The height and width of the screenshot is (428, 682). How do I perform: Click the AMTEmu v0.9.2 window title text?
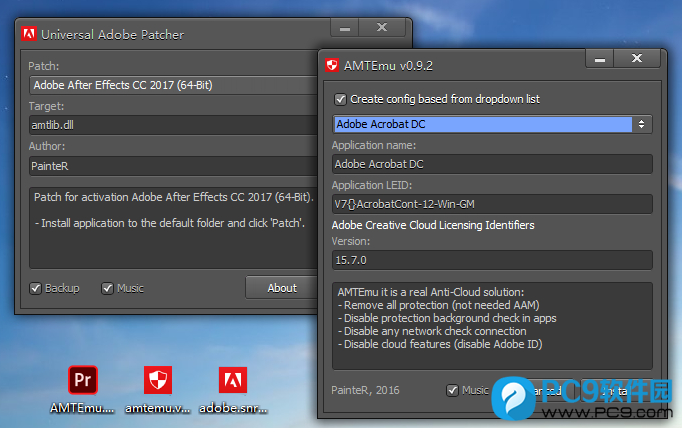tap(388, 66)
